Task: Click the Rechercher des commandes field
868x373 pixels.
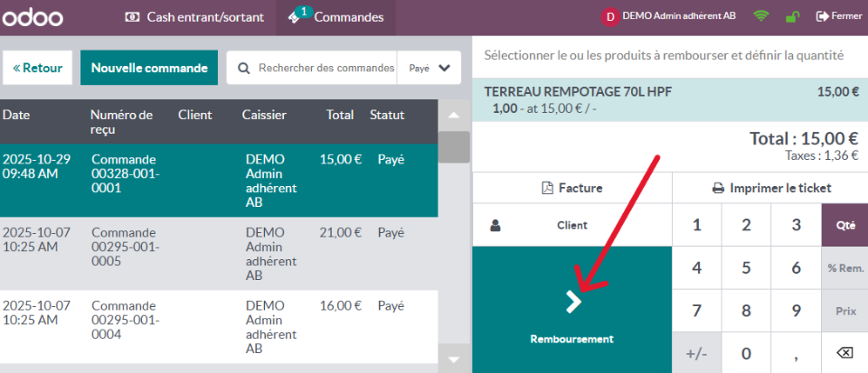Action: point(325,68)
